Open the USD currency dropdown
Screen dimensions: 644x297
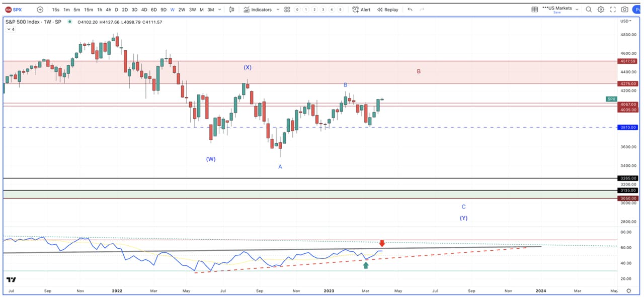[626, 21]
